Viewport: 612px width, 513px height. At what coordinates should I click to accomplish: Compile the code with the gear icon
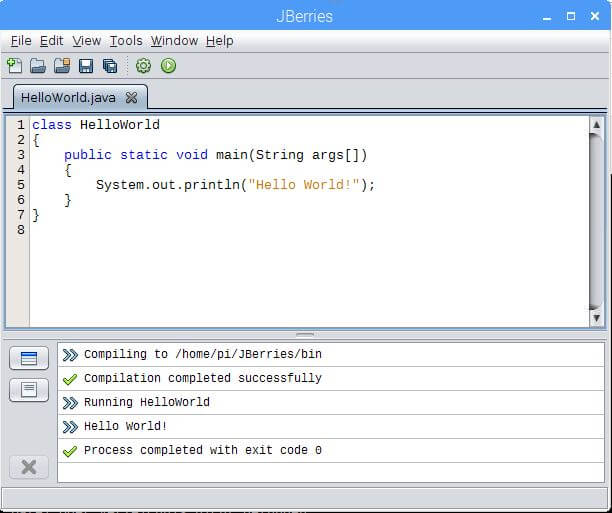(143, 66)
